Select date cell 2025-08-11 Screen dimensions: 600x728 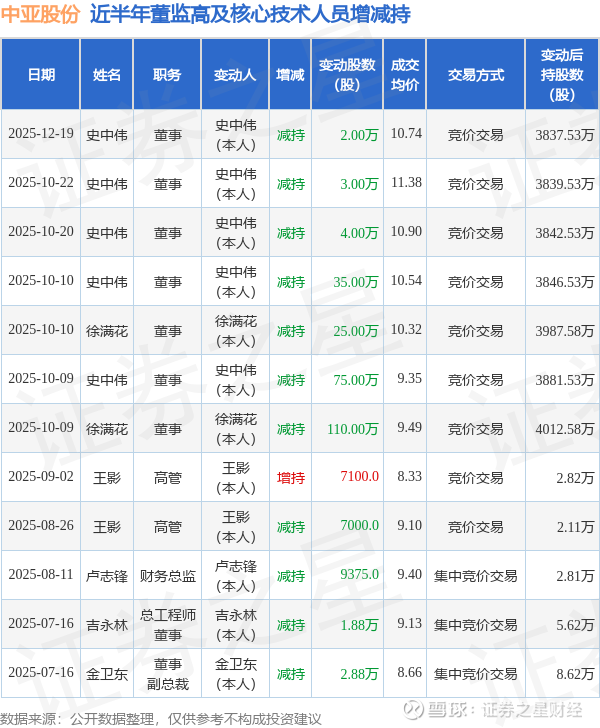click(x=41, y=575)
